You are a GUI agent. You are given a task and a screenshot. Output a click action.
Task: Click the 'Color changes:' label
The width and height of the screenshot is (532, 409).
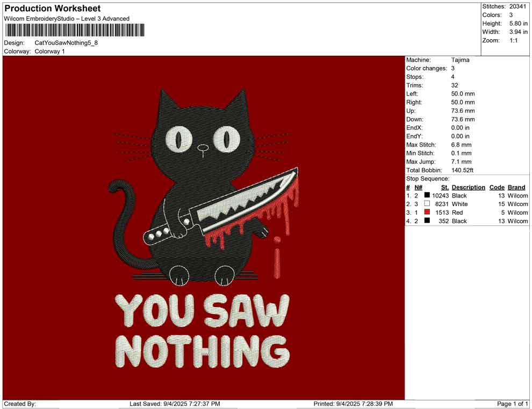[x=427, y=69]
